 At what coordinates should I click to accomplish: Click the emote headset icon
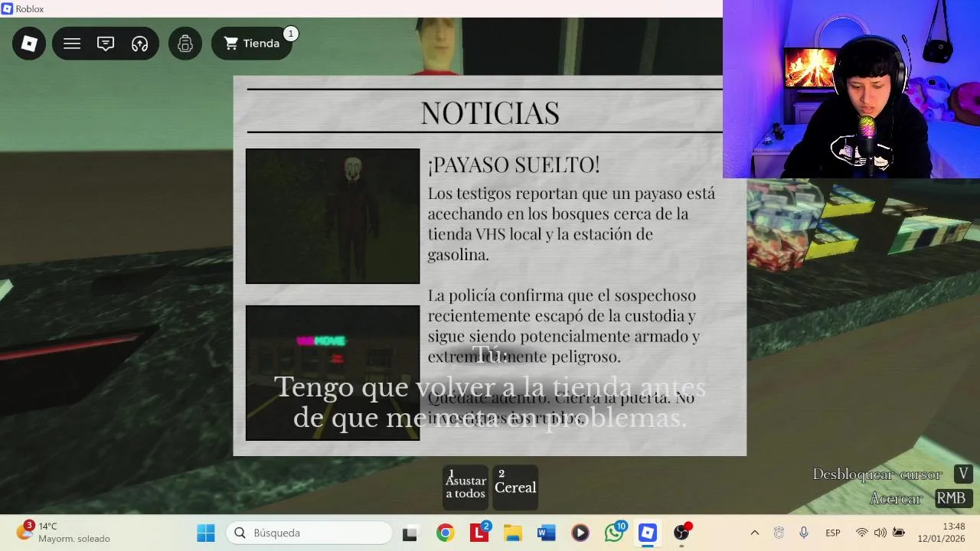point(139,44)
